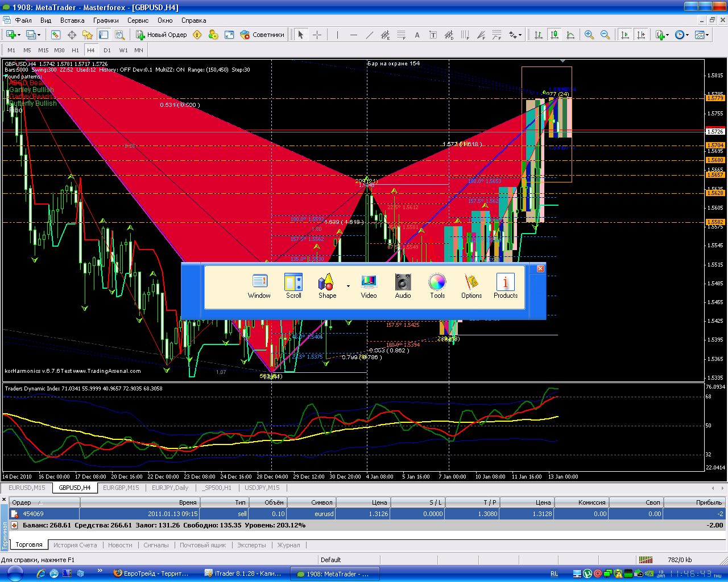Switch to История Счета tab
The width and height of the screenshot is (728, 582).
pos(75,545)
